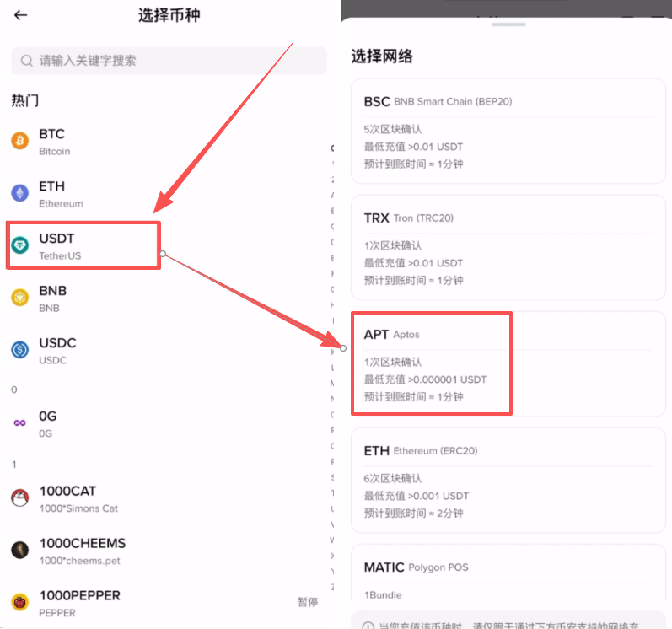Click the info icon in bottom notice
Image resolution: width=672 pixels, height=629 pixels.
[368, 626]
